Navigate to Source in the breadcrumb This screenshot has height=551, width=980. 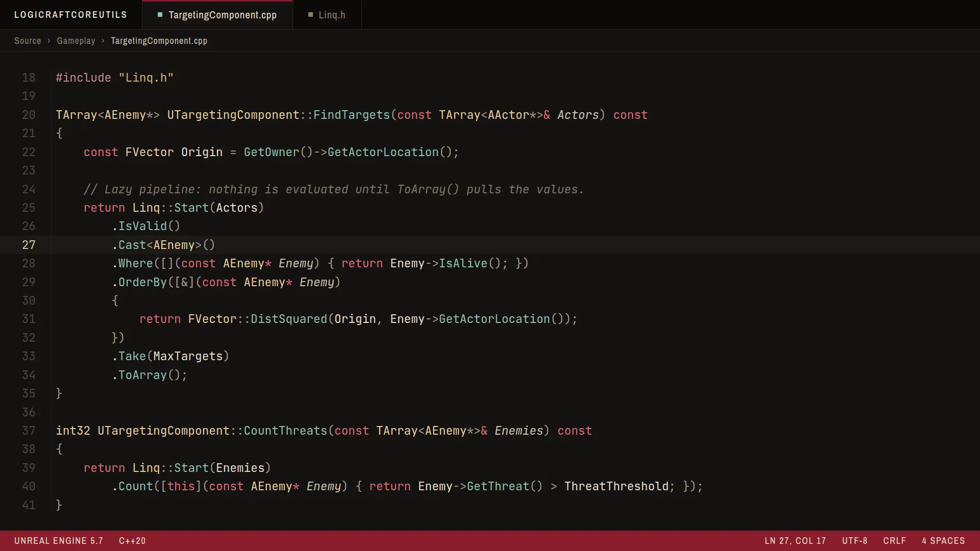pos(28,41)
